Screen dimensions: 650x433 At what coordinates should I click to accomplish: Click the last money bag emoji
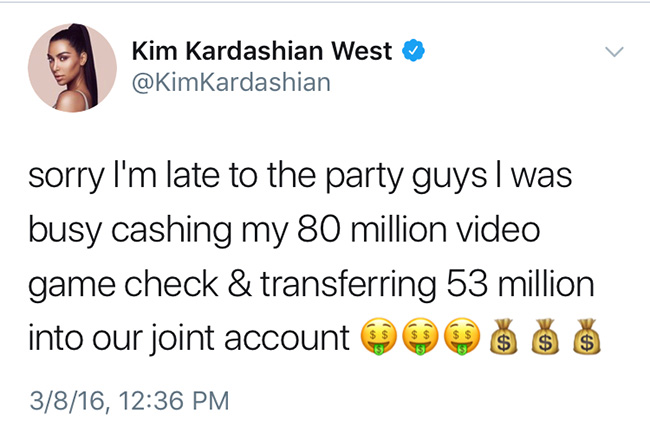(585, 339)
